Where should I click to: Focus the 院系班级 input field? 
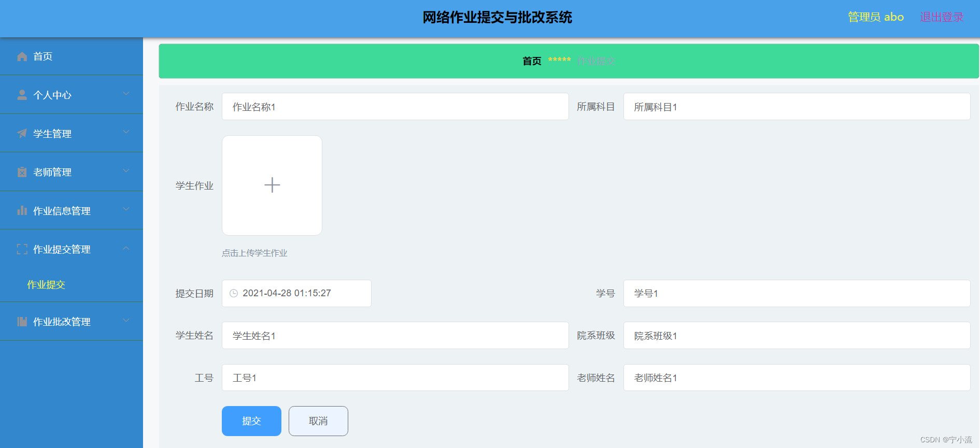click(797, 336)
